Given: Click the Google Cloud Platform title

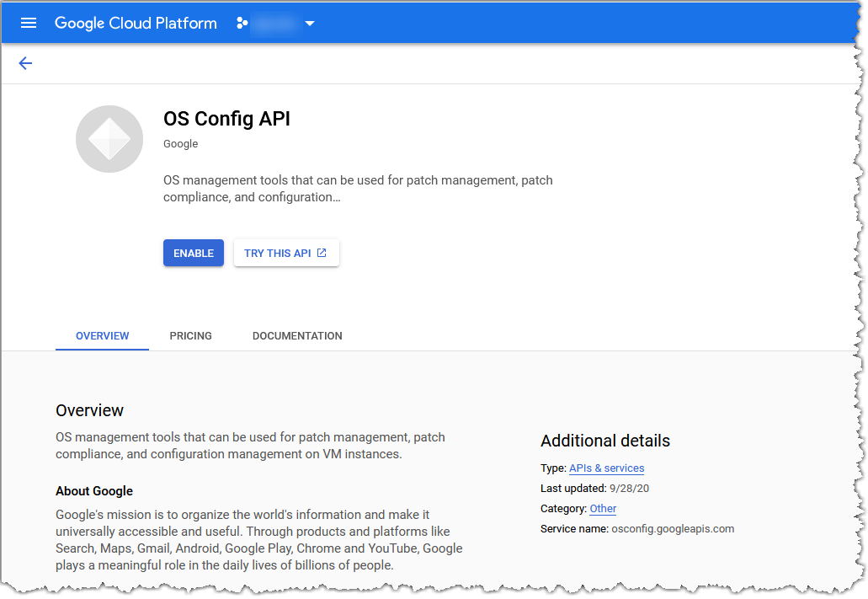Looking at the screenshot, I should click(x=136, y=23).
